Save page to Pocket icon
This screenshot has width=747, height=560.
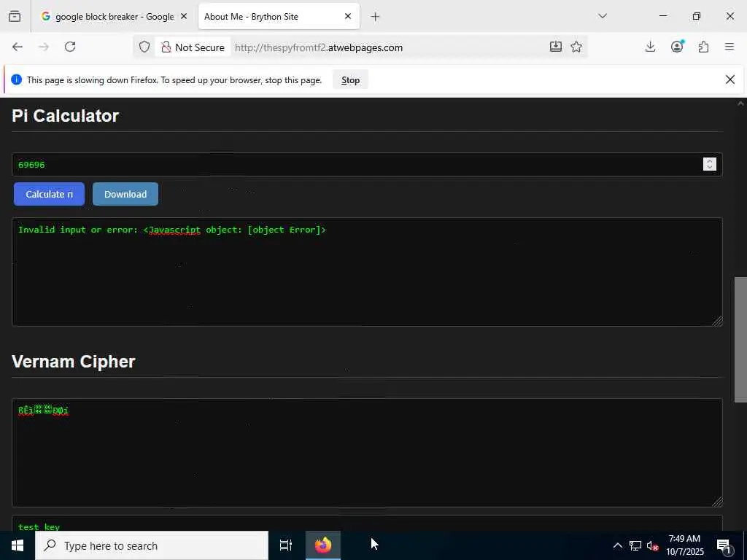click(555, 47)
